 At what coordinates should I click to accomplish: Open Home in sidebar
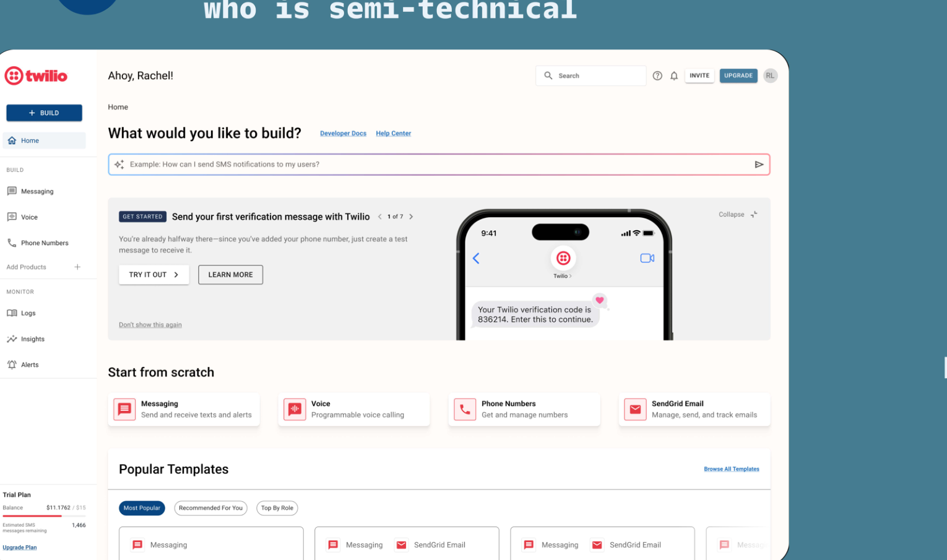click(x=44, y=140)
